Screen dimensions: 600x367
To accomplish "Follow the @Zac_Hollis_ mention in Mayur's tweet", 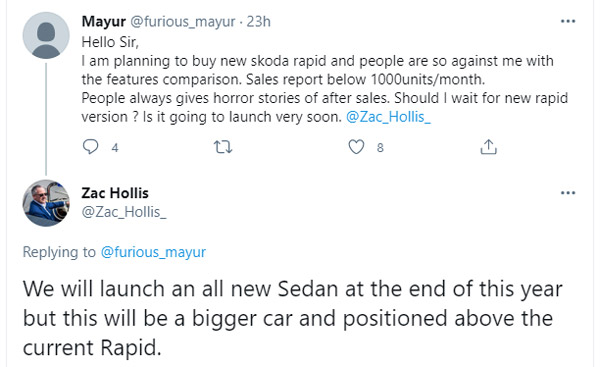I will 388,117.
